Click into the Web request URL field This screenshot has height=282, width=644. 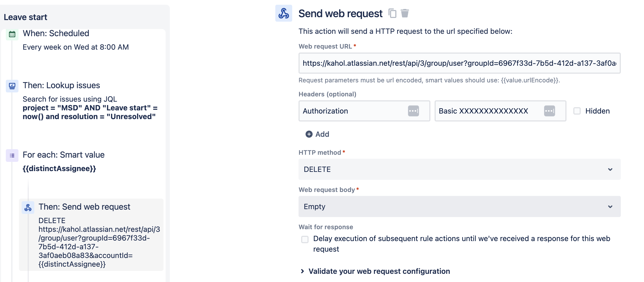click(459, 63)
